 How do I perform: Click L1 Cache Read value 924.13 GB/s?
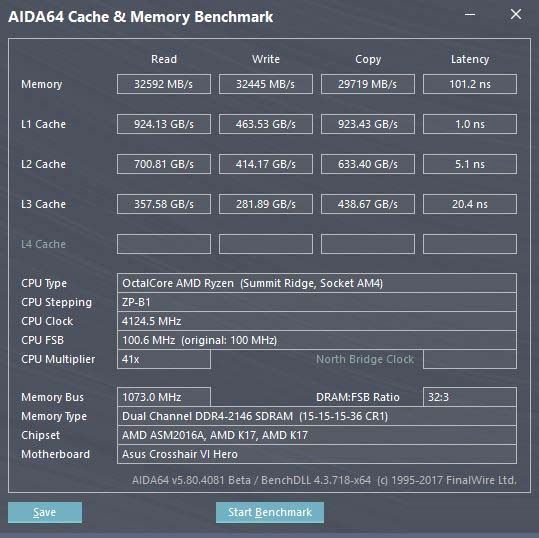tap(164, 124)
